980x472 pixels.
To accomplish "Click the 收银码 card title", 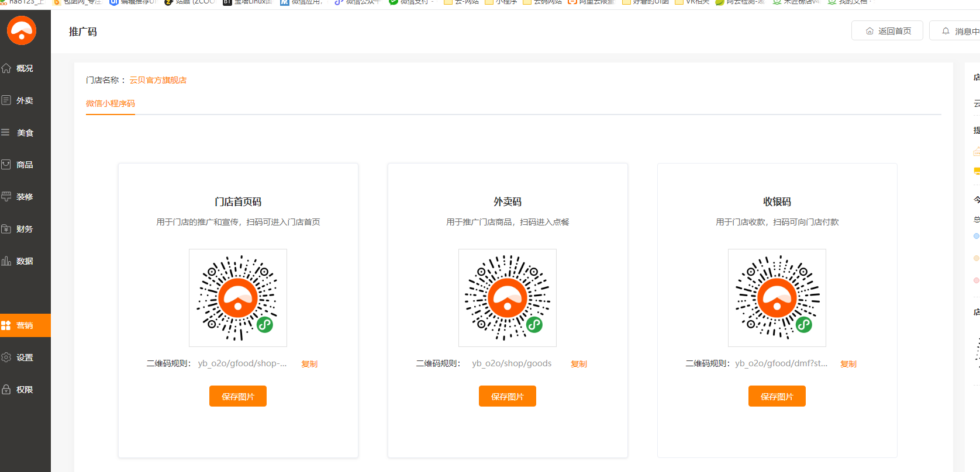I will pos(777,202).
